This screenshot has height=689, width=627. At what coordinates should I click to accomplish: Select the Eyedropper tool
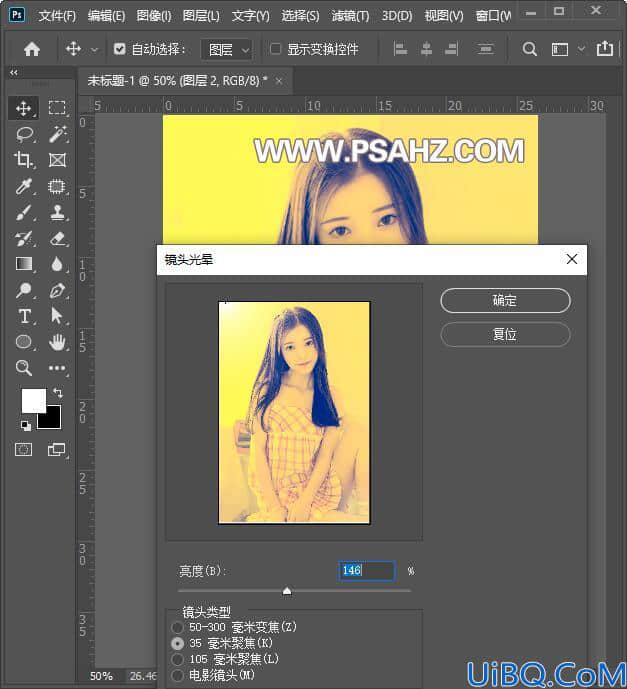(24, 186)
